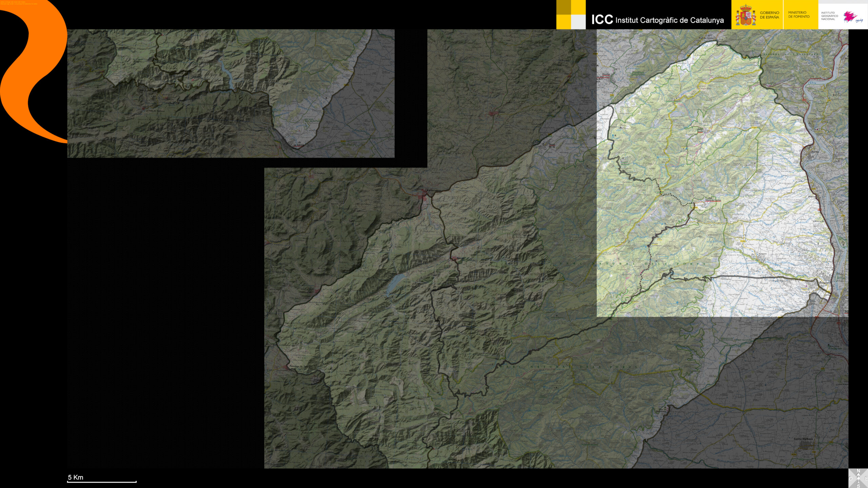Viewport: 868px width, 488px height.
Task: Click the Spanish coat of arms emblem
Action: point(745,15)
